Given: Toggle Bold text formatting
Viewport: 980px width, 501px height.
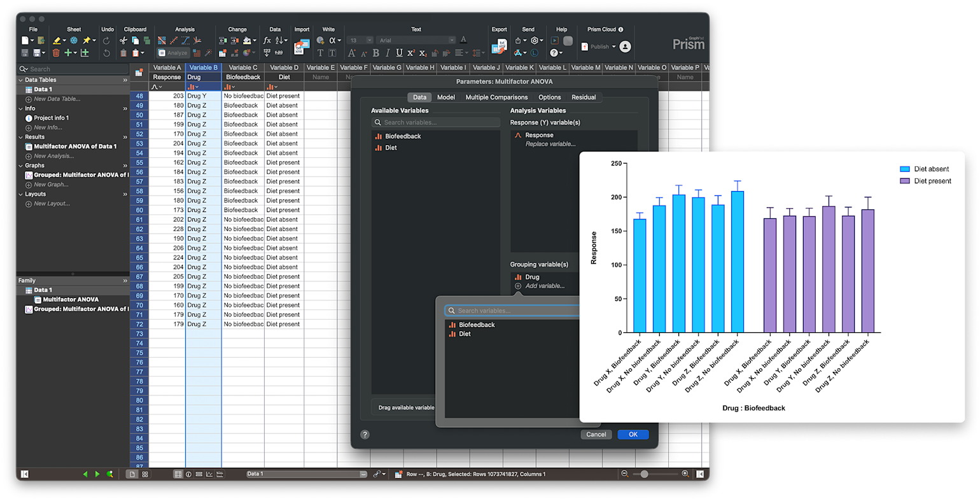Looking at the screenshot, I should (375, 53).
